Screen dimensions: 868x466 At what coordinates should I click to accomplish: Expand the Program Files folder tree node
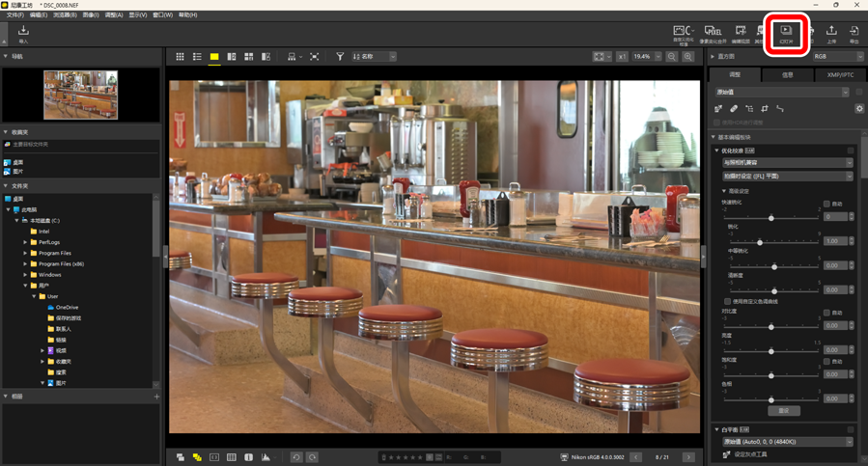coord(26,253)
